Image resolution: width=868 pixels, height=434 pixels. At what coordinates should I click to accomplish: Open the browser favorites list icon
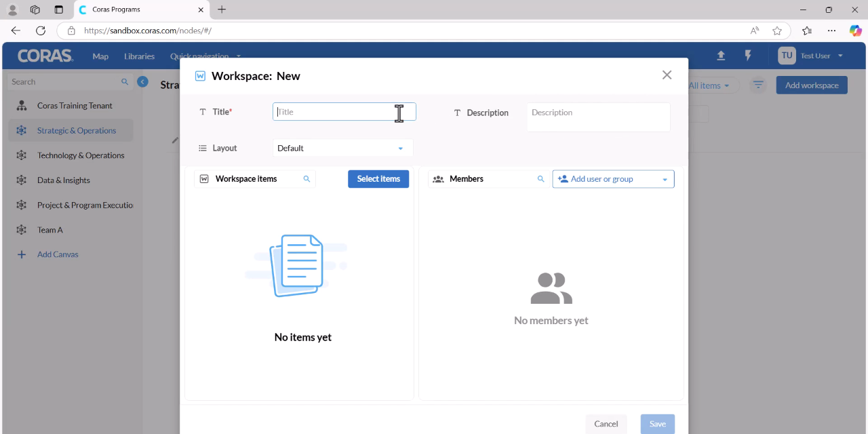[x=807, y=31]
